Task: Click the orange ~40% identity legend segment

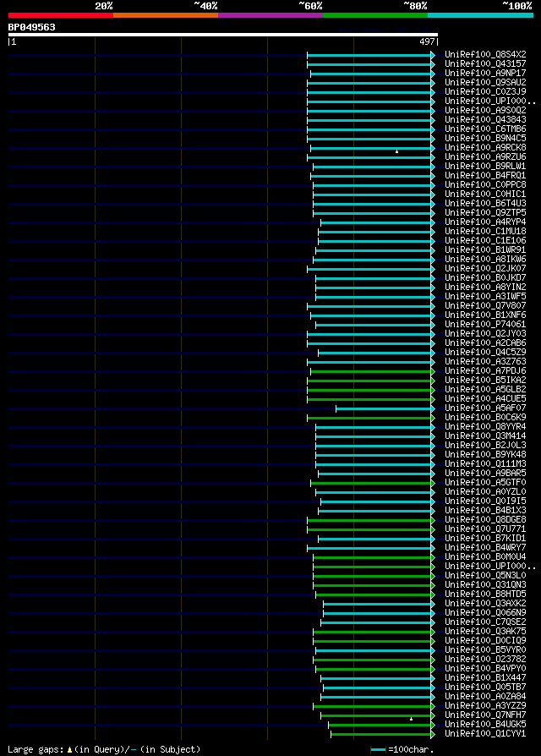Action: 166,15
